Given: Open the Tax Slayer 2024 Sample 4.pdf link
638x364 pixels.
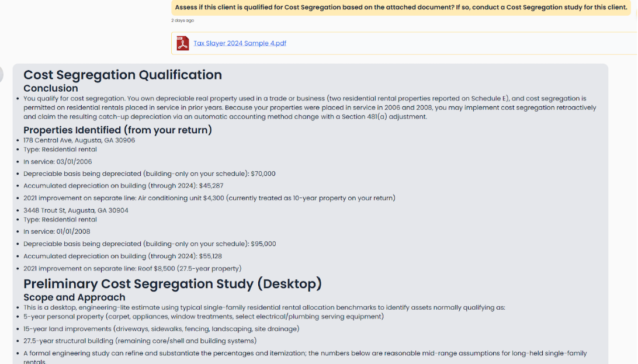Looking at the screenshot, I should [240, 43].
